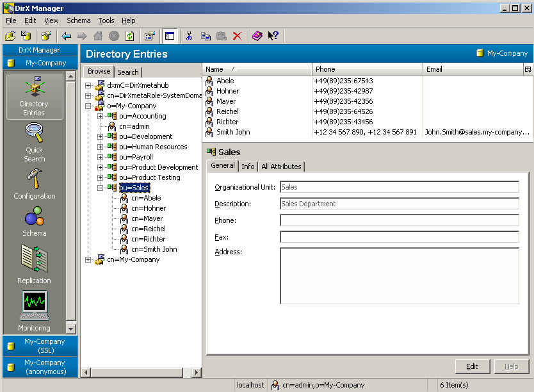Click the Cut scissors icon
Image resolution: width=534 pixels, height=392 pixels.
point(189,37)
